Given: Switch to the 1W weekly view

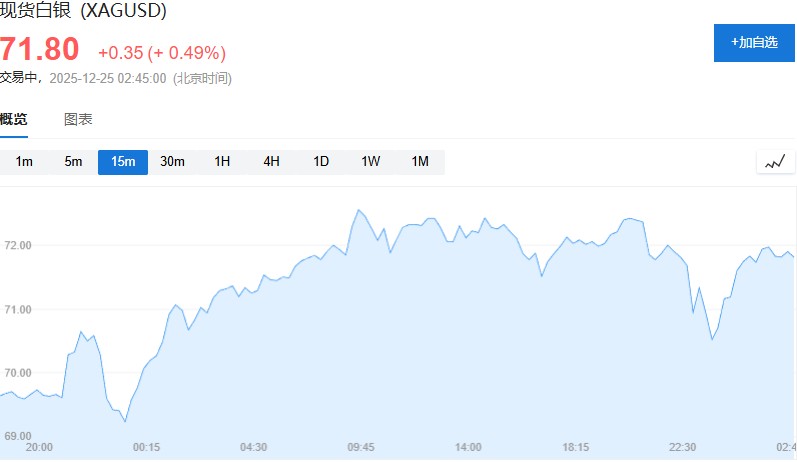Looking at the screenshot, I should (x=370, y=162).
